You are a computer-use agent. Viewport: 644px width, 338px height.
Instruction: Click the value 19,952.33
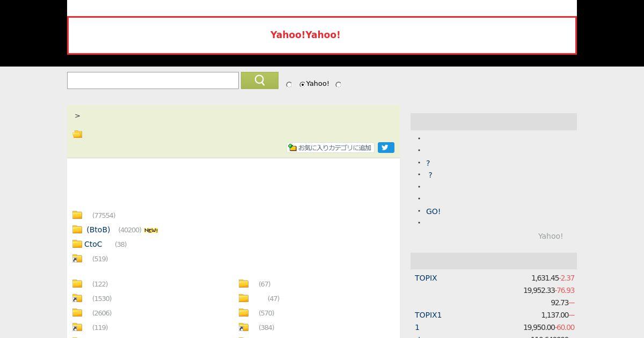(539, 290)
